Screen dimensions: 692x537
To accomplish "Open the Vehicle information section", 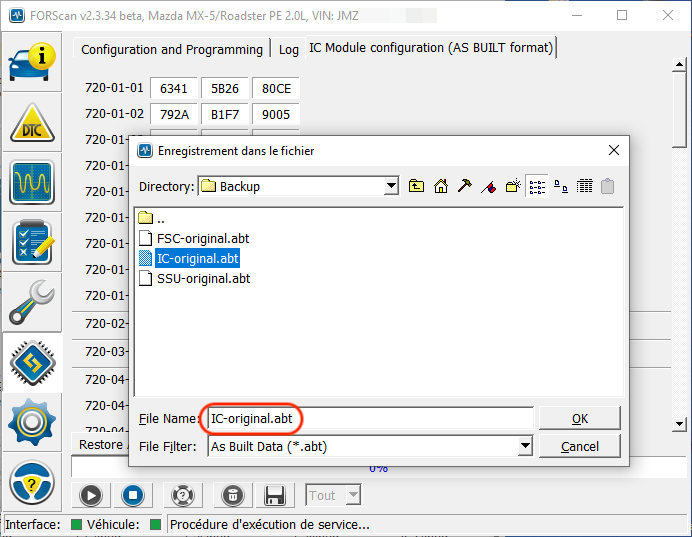I will (x=32, y=63).
